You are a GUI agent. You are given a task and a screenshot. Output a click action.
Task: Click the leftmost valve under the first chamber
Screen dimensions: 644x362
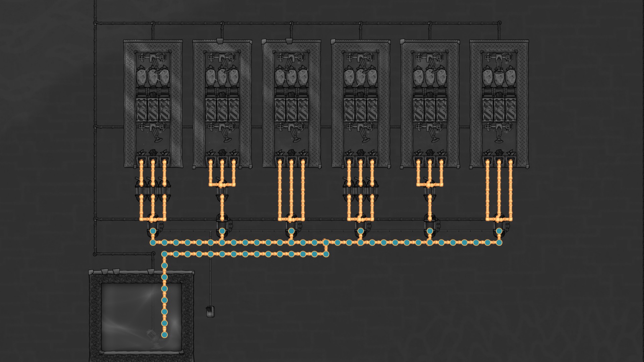[x=141, y=190]
